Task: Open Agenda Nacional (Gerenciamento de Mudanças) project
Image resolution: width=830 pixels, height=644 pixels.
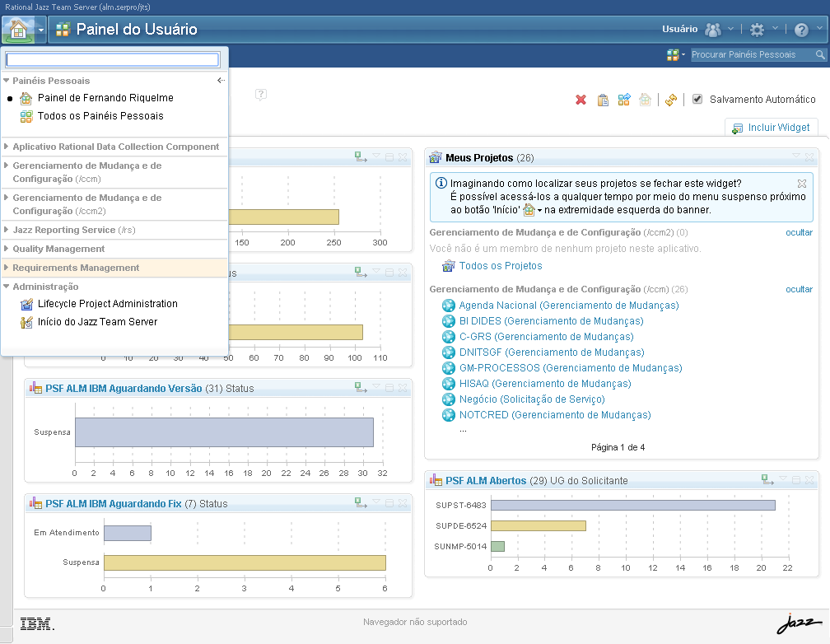Action: pos(568,306)
